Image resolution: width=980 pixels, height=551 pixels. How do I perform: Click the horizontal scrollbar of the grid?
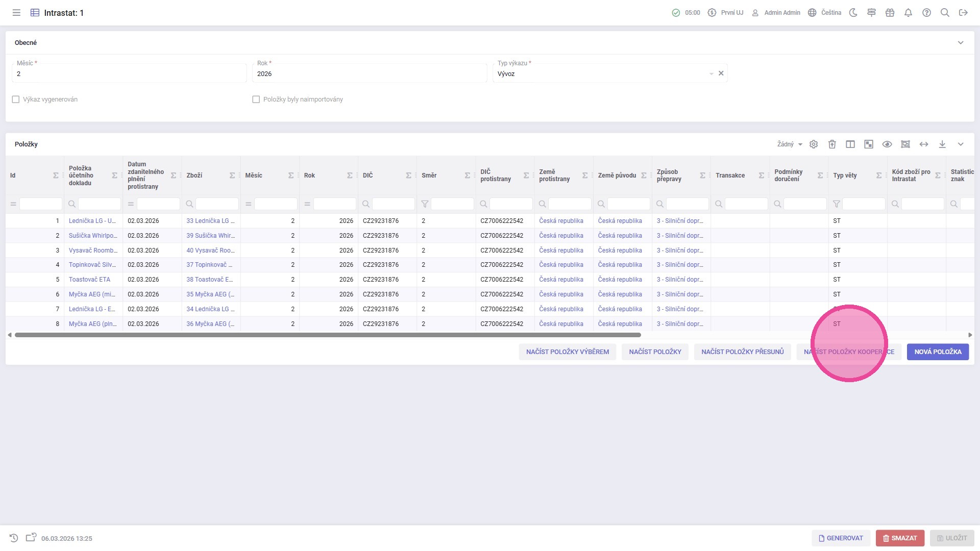tap(327, 335)
